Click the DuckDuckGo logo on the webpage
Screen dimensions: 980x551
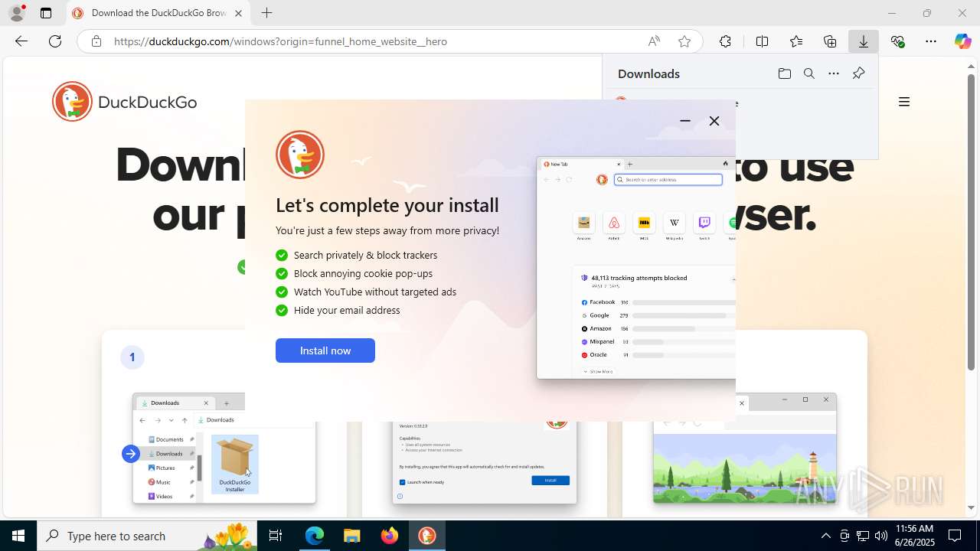point(125,102)
